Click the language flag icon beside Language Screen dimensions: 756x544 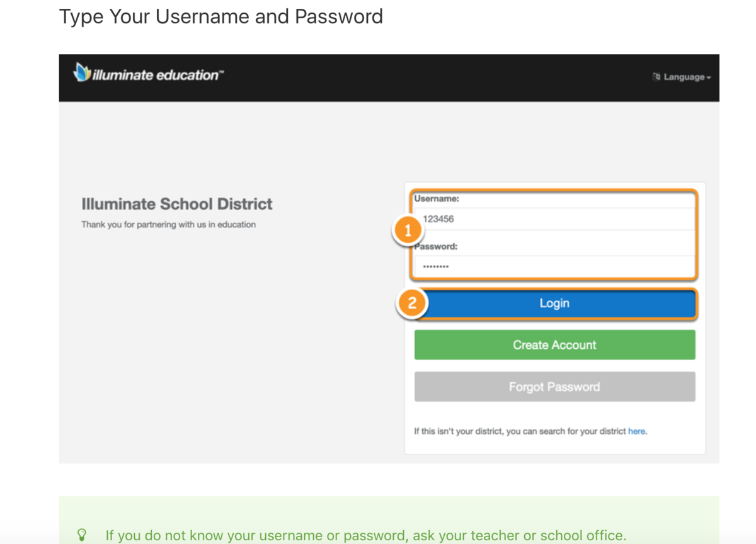pyautogui.click(x=656, y=77)
